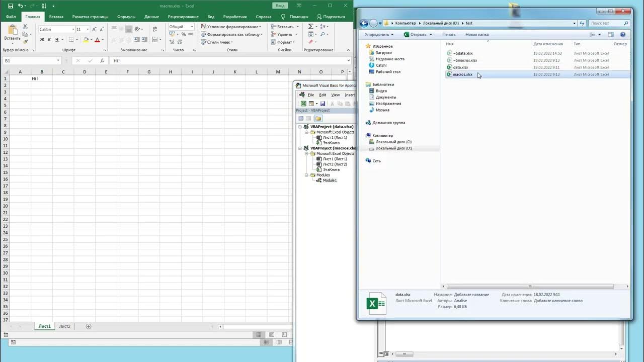Open the font size 11 dropdown
This screenshot has height=362, width=644.
[88, 29]
